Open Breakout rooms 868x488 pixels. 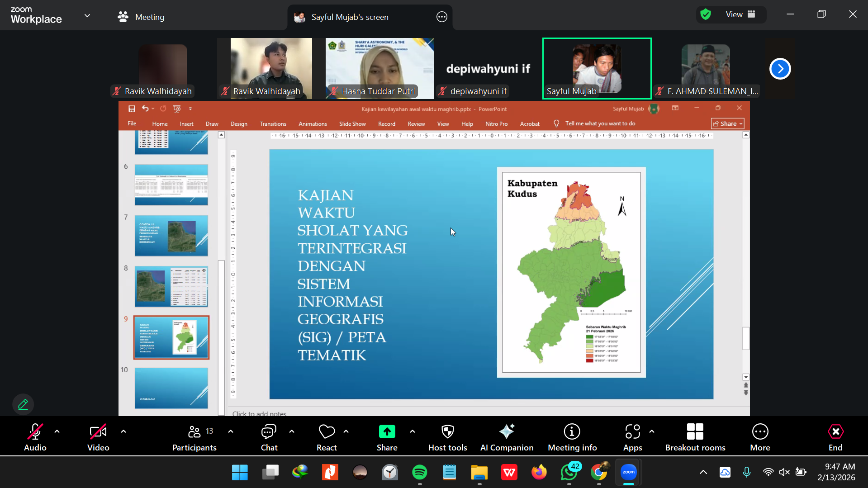click(695, 437)
